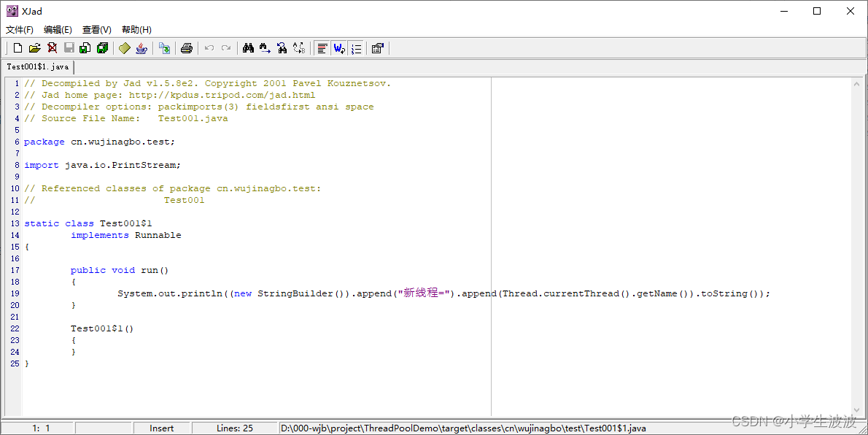
Task: Open the 文件(F) menu
Action: pyautogui.click(x=20, y=29)
